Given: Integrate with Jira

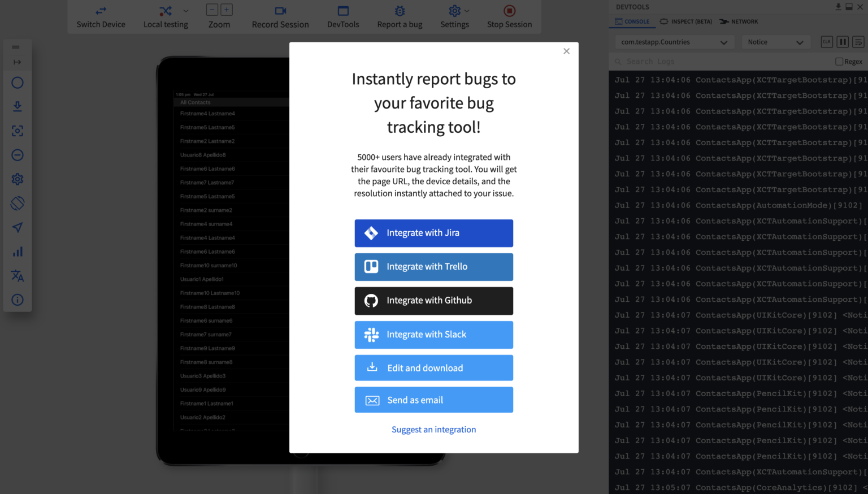Looking at the screenshot, I should [x=433, y=233].
